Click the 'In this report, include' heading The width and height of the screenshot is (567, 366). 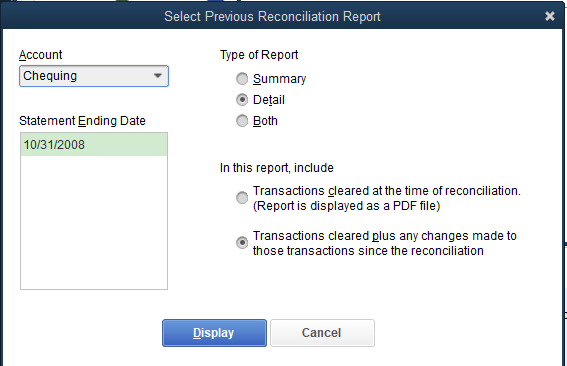[x=277, y=168]
